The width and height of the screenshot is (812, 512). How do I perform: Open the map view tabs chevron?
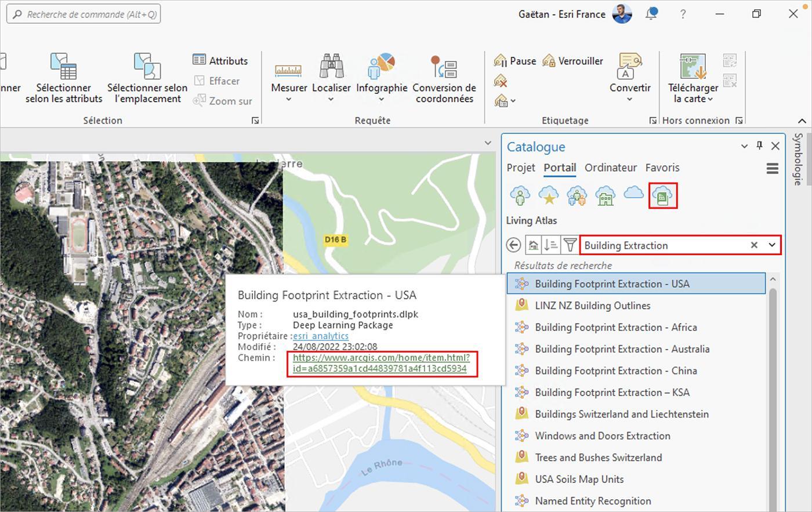[x=488, y=143]
